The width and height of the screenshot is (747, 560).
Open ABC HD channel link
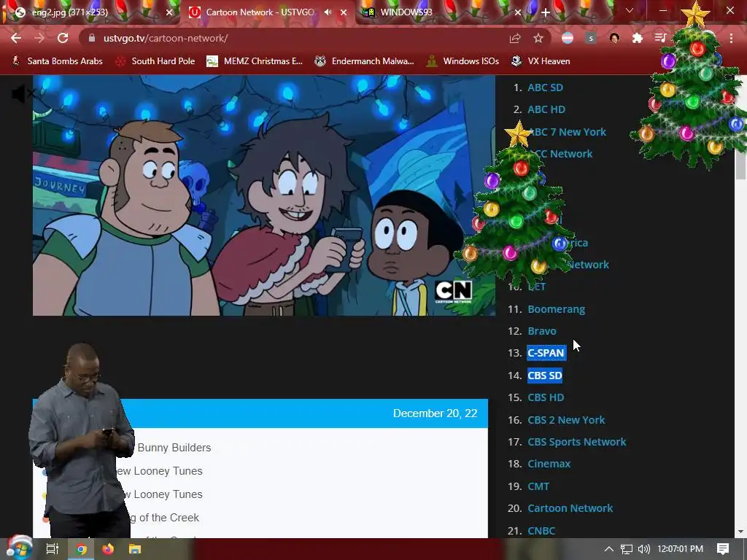click(x=546, y=109)
